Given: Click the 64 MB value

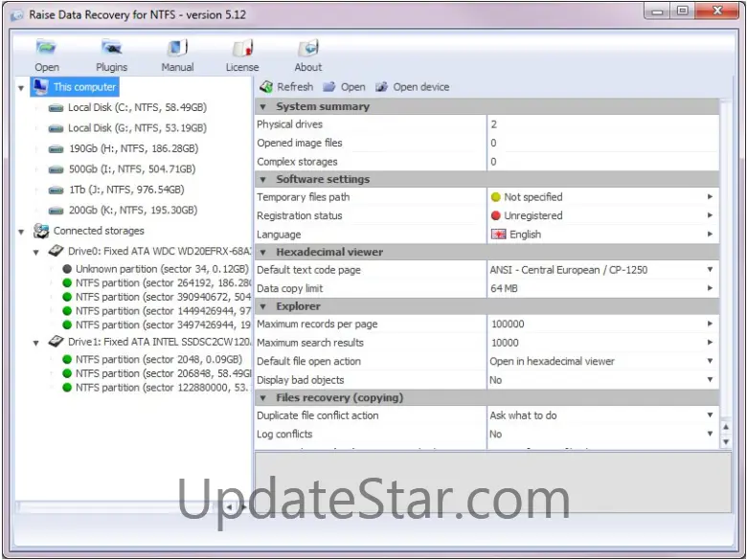Looking at the screenshot, I should (x=504, y=288).
